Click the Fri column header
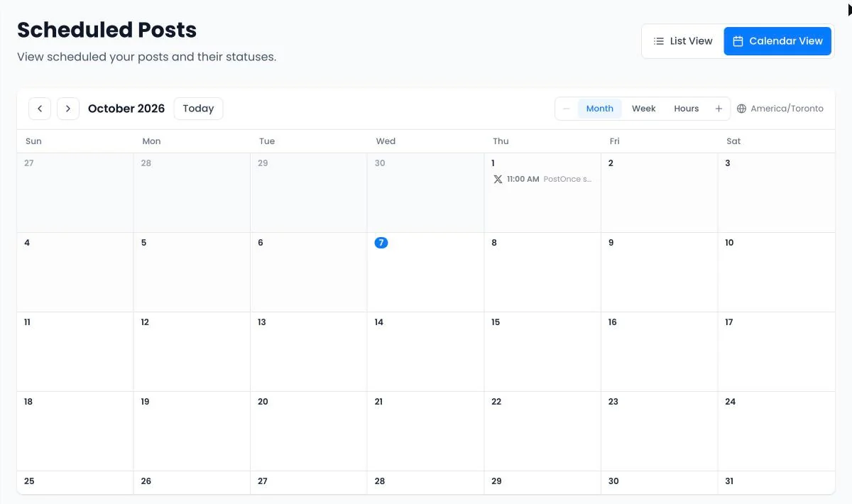852x504 pixels. (x=614, y=141)
